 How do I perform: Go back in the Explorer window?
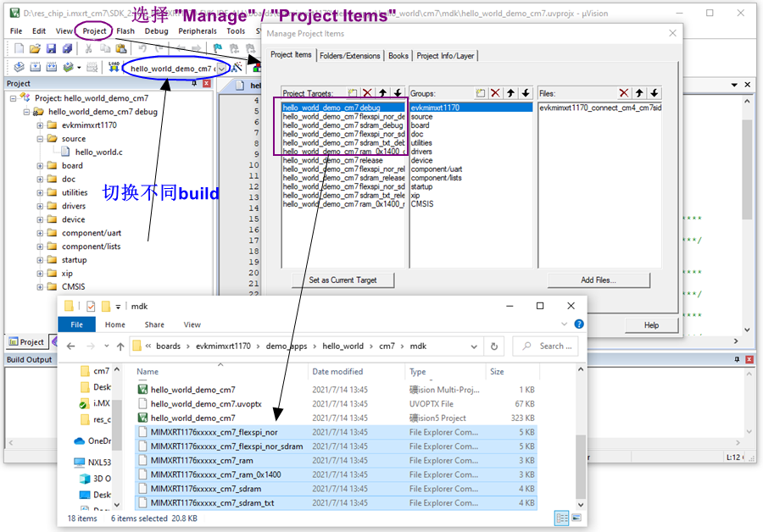[71, 346]
